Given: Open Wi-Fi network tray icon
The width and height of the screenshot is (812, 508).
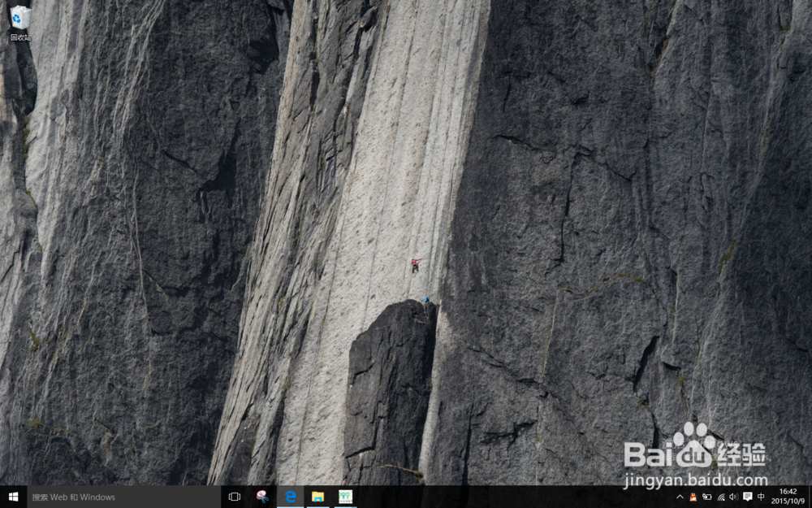Looking at the screenshot, I should pos(721,497).
